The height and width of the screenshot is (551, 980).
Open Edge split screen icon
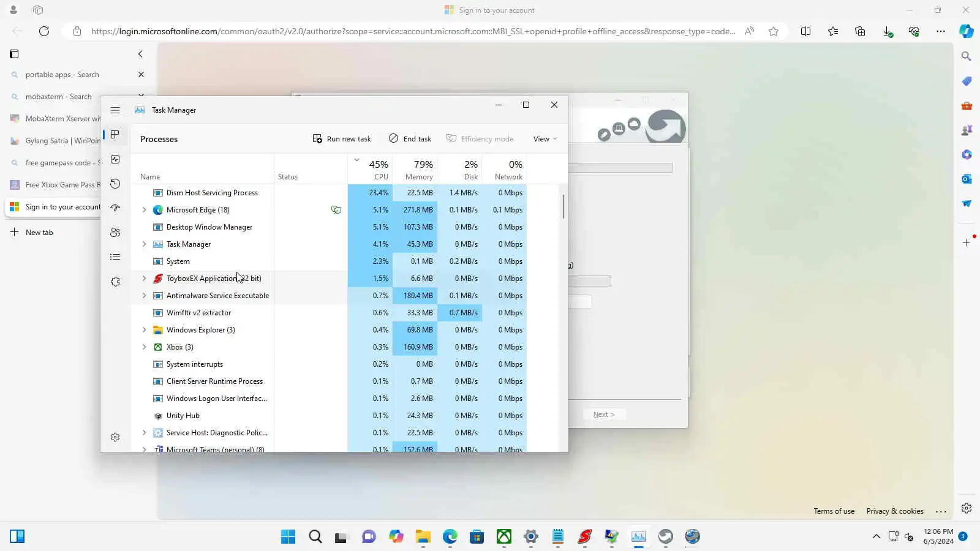pyautogui.click(x=805, y=31)
